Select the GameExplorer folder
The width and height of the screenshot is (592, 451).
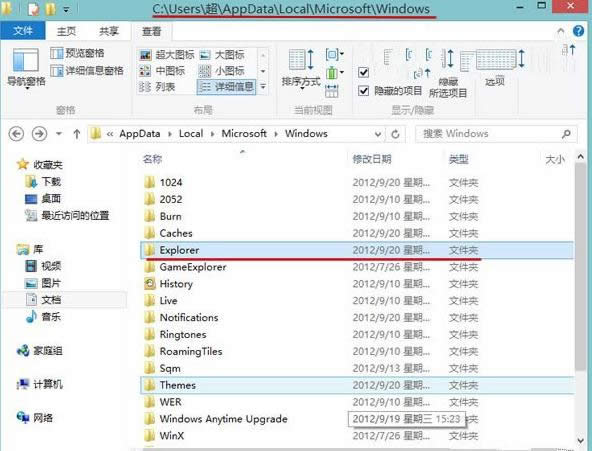(x=193, y=267)
